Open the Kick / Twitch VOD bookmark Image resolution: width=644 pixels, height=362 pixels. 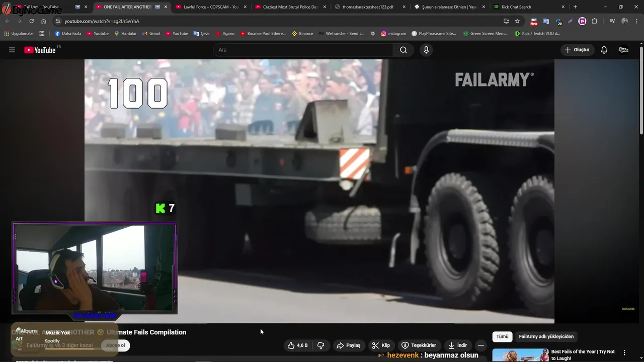(538, 33)
